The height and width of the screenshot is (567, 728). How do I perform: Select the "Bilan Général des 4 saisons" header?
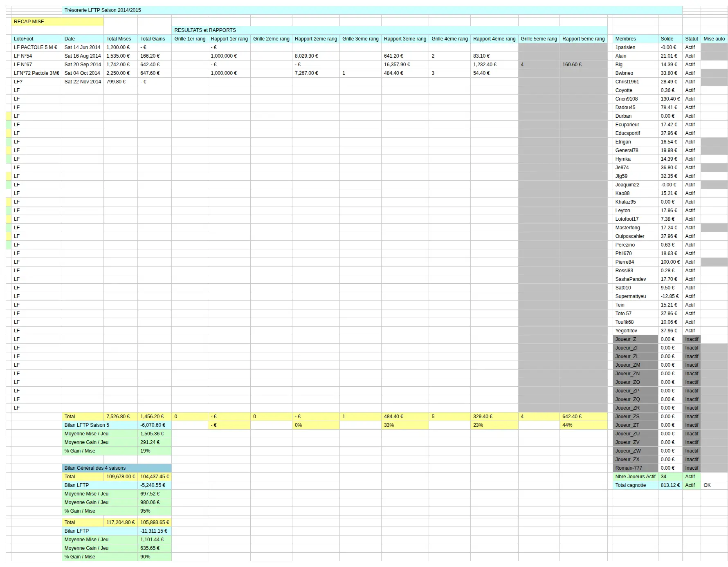117,468
